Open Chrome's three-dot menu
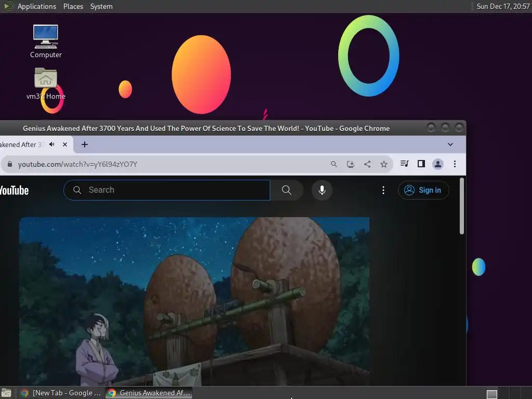 455,164
